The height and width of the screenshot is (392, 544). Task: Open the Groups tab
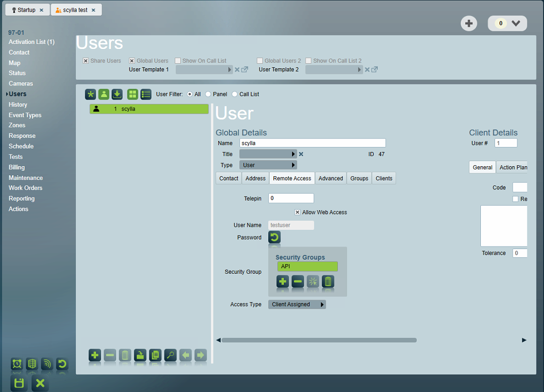(x=359, y=178)
